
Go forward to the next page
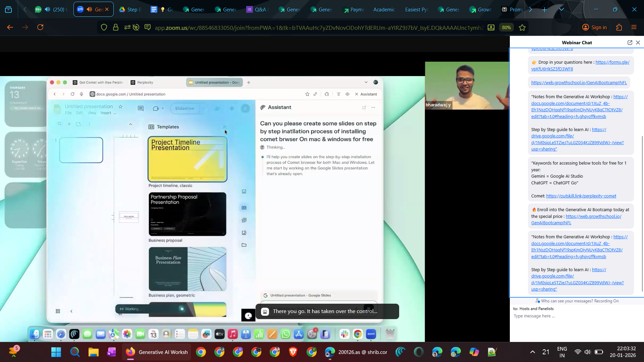25,27
